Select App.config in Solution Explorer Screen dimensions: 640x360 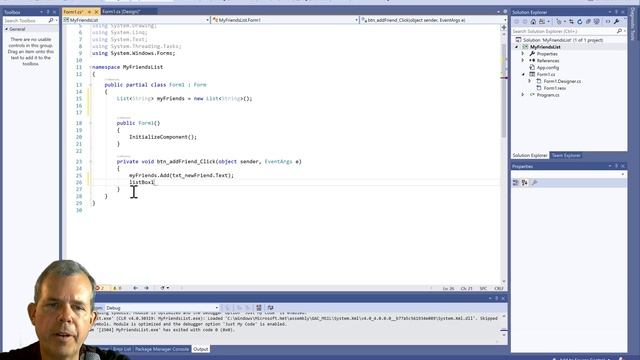(x=548, y=67)
